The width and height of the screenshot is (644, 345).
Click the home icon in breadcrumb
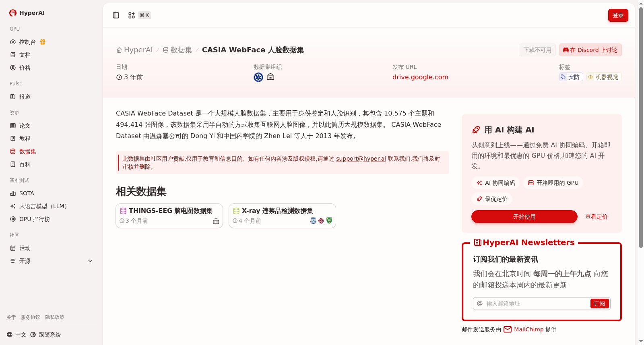(x=119, y=50)
